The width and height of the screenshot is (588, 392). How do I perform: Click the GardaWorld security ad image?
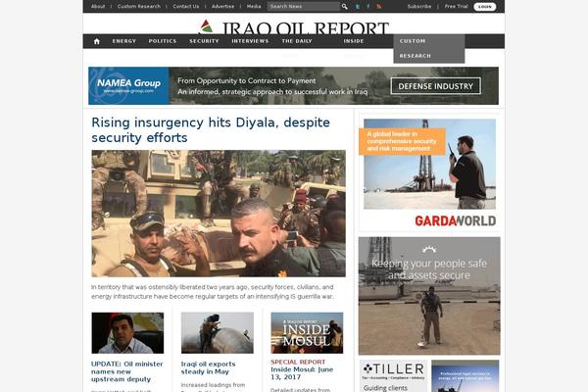[x=429, y=164]
